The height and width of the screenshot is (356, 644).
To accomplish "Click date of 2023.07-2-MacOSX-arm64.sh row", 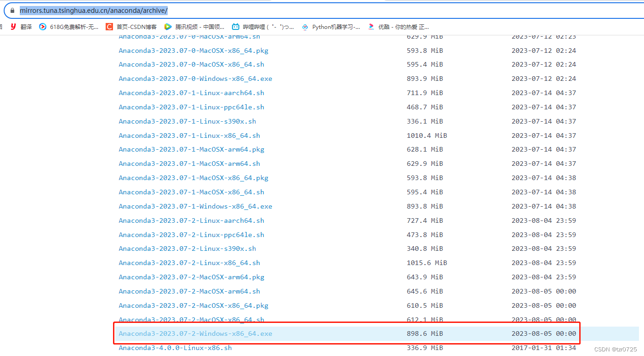I will coord(544,291).
